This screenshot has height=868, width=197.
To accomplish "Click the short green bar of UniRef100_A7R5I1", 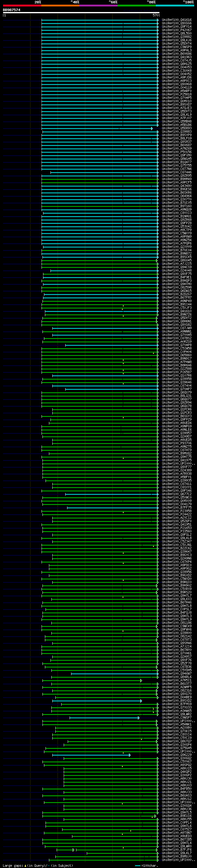I will pyautogui.click(x=92, y=681).
